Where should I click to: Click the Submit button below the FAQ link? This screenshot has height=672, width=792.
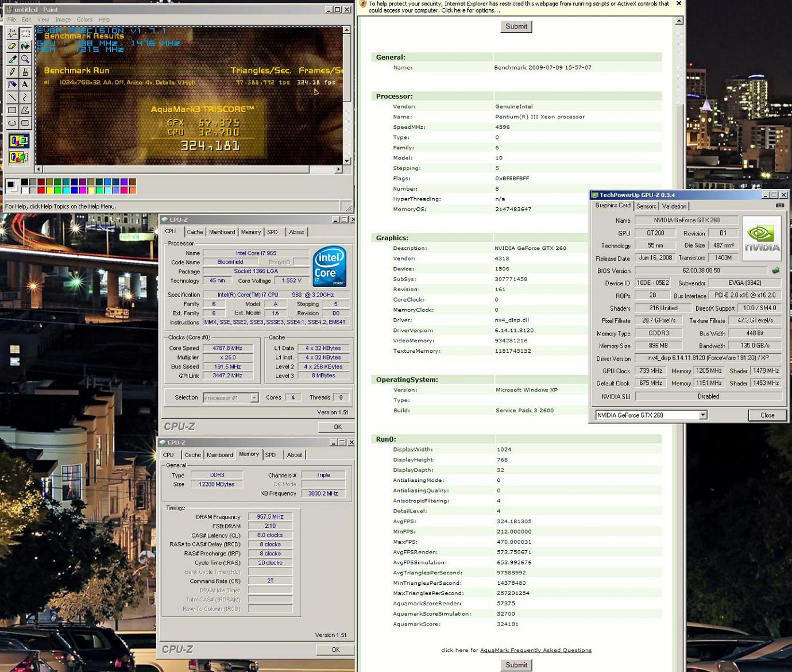tap(516, 665)
